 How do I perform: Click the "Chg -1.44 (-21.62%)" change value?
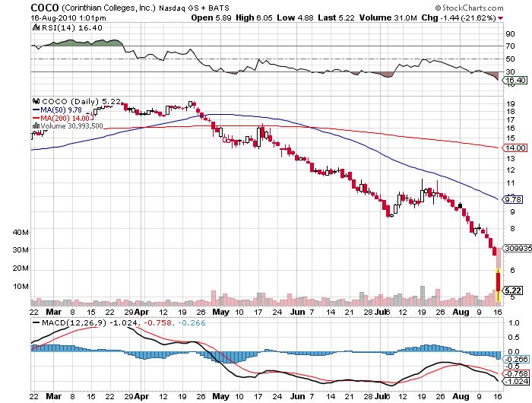[459, 17]
